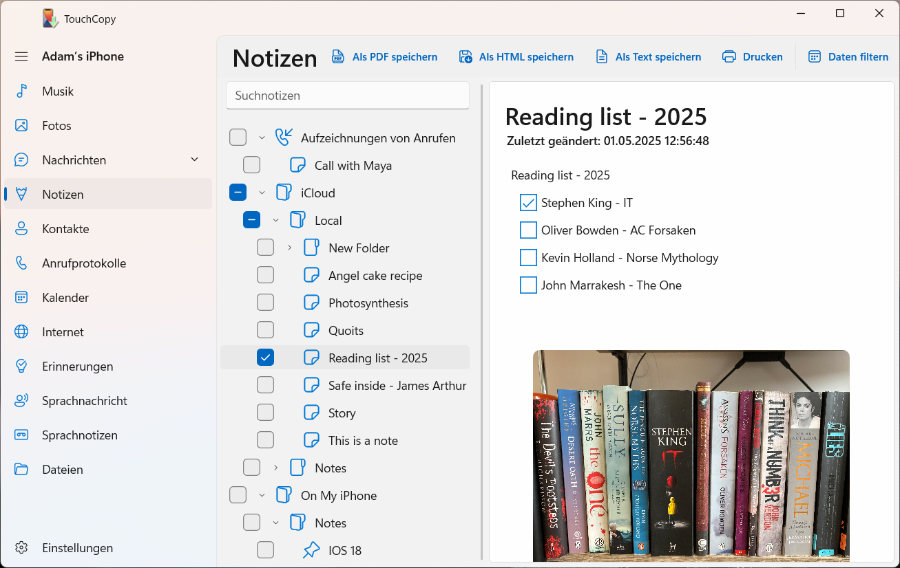The image size is (900, 568).
Task: Click the Internet globe icon
Action: pos(21,332)
